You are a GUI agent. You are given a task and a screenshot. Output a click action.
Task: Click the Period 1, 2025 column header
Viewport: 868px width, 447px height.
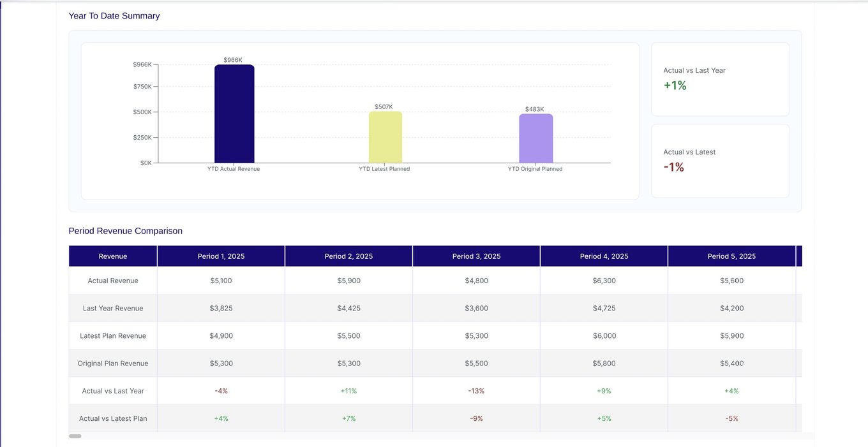[x=221, y=256]
